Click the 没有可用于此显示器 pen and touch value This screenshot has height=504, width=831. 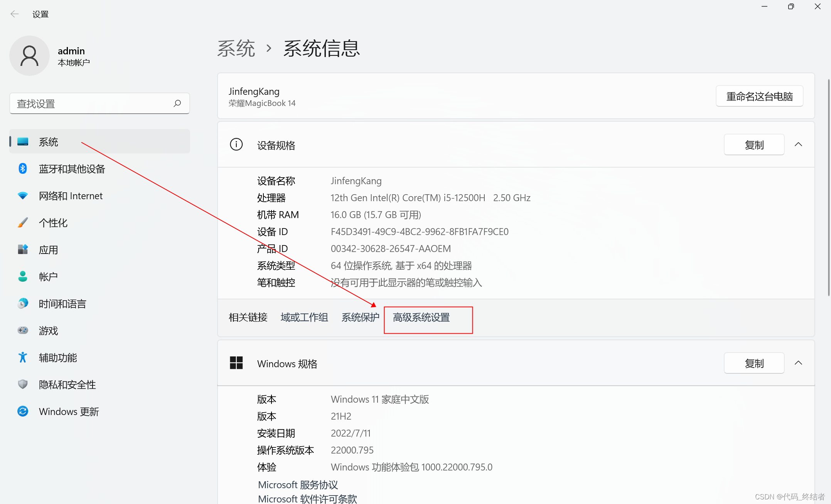pyautogui.click(x=406, y=282)
